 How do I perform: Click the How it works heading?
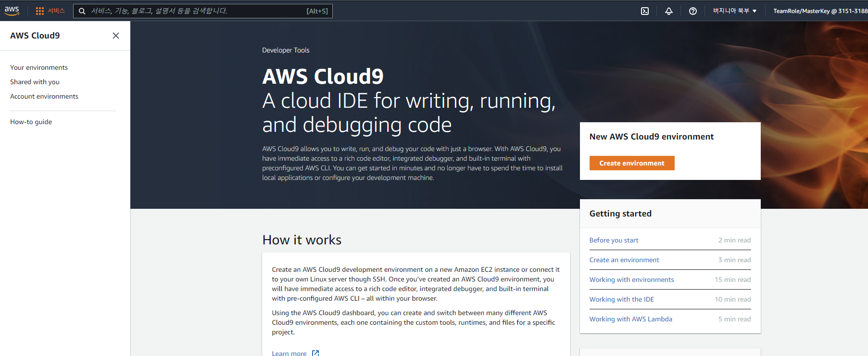tap(302, 240)
